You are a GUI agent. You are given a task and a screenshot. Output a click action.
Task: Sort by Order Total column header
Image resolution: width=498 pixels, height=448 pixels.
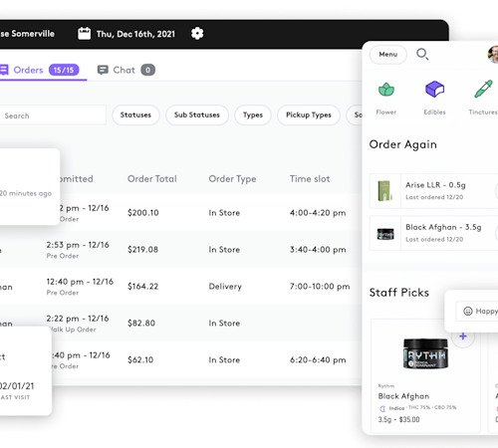pyautogui.click(x=152, y=179)
